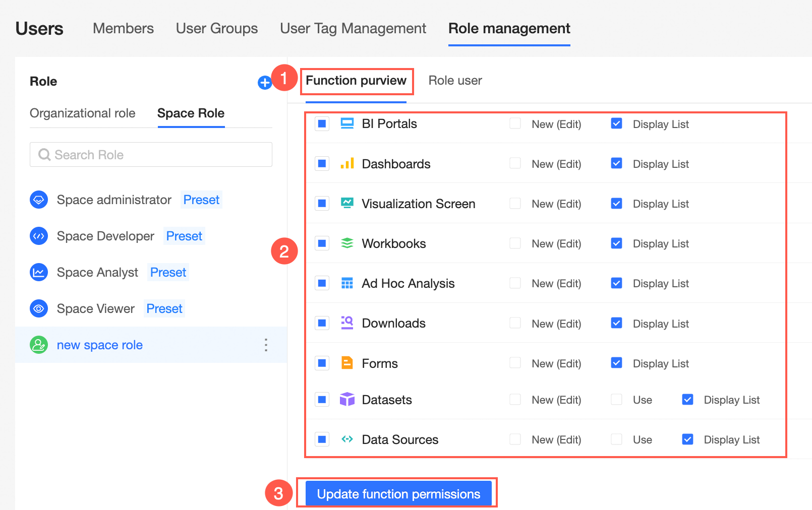Click the add role plus icon
Screen dimensions: 812x510
(x=264, y=83)
